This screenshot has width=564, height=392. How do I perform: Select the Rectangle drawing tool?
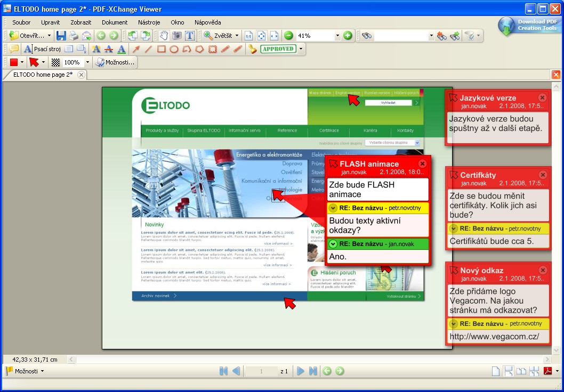[162, 49]
